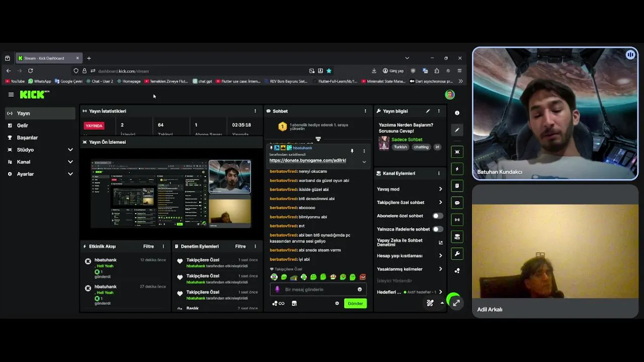The height and width of the screenshot is (362, 644).
Task: Click the expand arrows green floating button
Action: coord(456,303)
